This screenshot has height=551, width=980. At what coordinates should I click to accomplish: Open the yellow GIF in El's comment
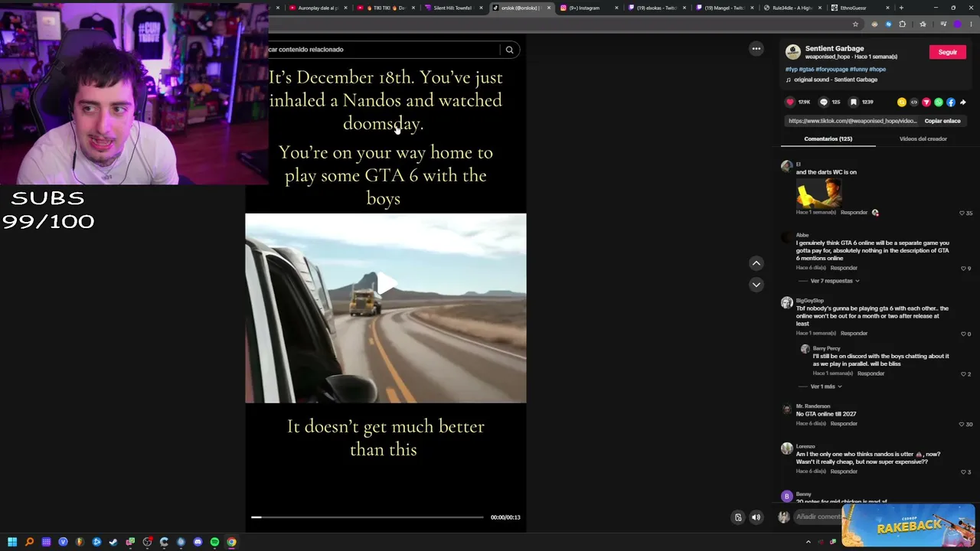pyautogui.click(x=818, y=193)
